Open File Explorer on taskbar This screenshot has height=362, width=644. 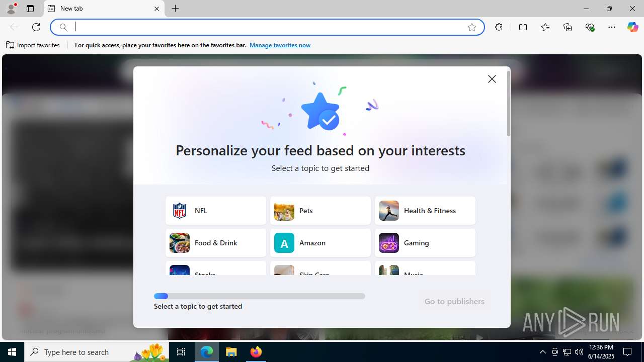(x=231, y=352)
